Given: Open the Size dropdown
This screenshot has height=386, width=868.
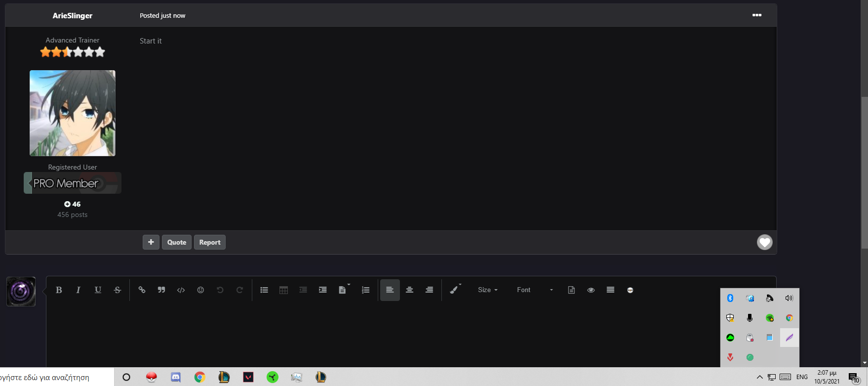Looking at the screenshot, I should click(487, 290).
